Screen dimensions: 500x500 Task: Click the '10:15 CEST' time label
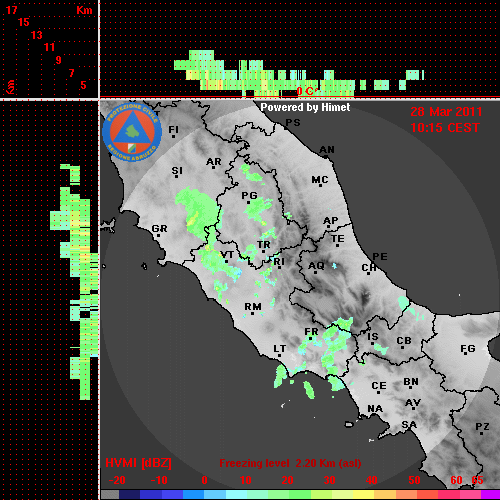pyautogui.click(x=445, y=128)
